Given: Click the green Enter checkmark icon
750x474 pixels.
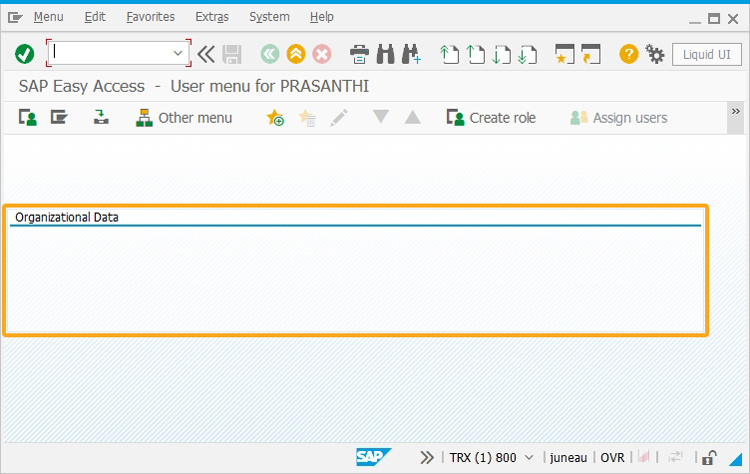Looking at the screenshot, I should point(24,54).
